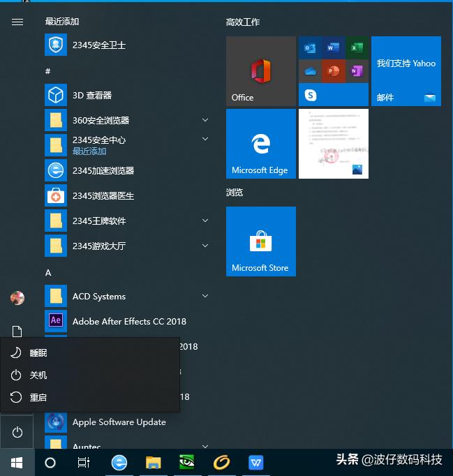The width and height of the screenshot is (453, 476).
Task: Launch 2345安全卫士 shield icon
Action: pos(56,45)
